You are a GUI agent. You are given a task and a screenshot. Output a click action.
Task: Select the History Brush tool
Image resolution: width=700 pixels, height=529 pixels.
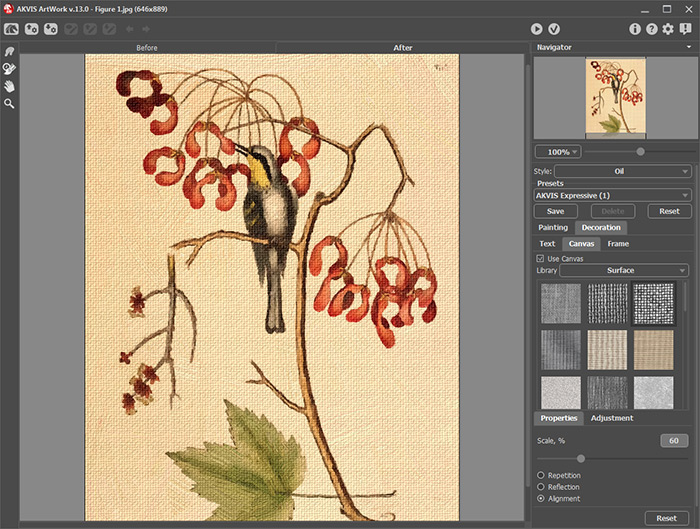9,69
